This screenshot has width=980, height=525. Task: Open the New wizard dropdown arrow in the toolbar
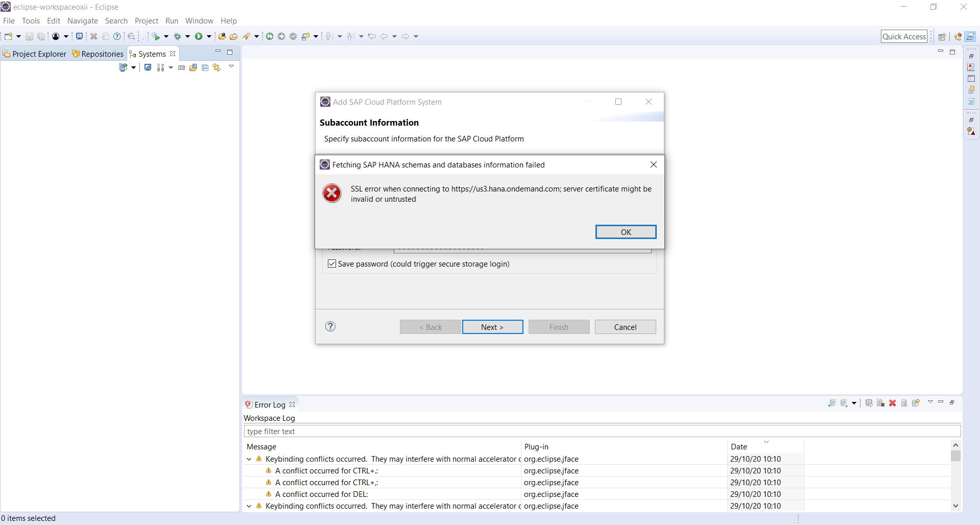pyautogui.click(x=18, y=36)
